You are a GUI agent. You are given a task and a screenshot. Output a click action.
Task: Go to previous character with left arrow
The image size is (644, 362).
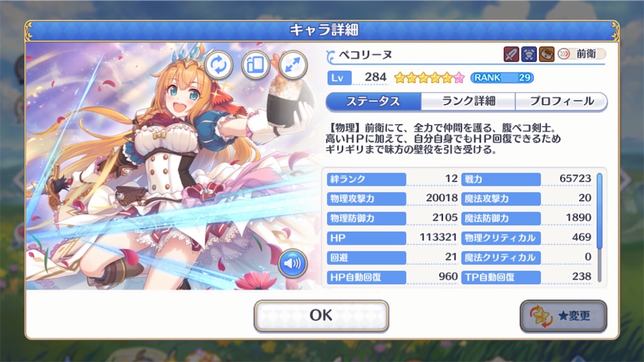(18, 179)
